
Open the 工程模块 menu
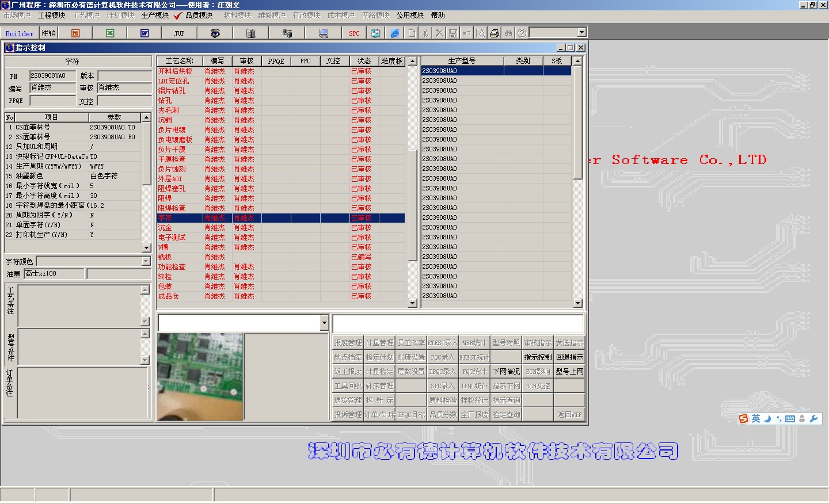tap(52, 16)
